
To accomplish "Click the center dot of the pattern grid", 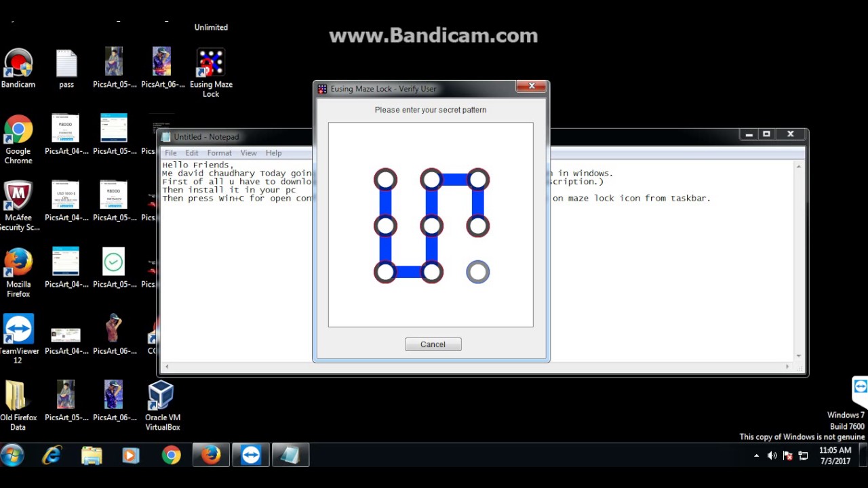I will pos(431,226).
